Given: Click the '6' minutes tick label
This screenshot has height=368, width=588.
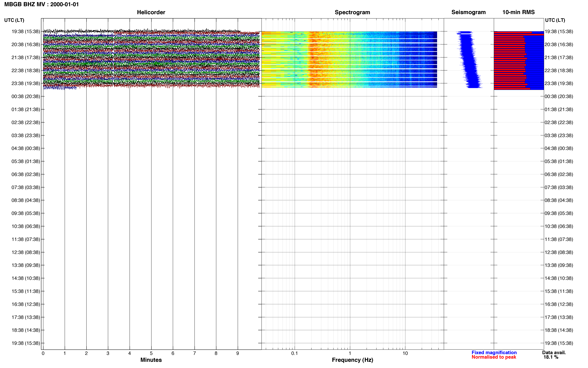Looking at the screenshot, I should pos(173,353).
